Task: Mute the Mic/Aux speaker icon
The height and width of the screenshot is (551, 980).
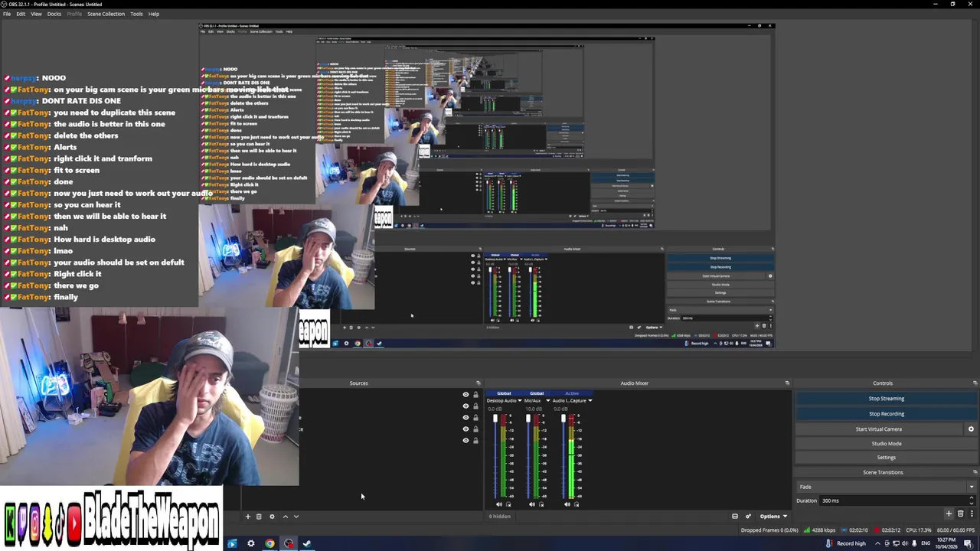Action: pyautogui.click(x=532, y=504)
